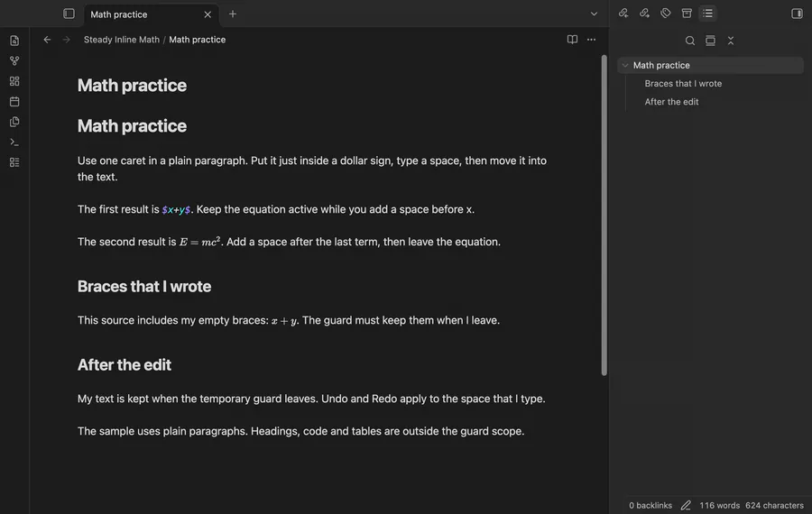
Task: Click Braces that I wrote heading in editor
Action: pyautogui.click(x=144, y=286)
